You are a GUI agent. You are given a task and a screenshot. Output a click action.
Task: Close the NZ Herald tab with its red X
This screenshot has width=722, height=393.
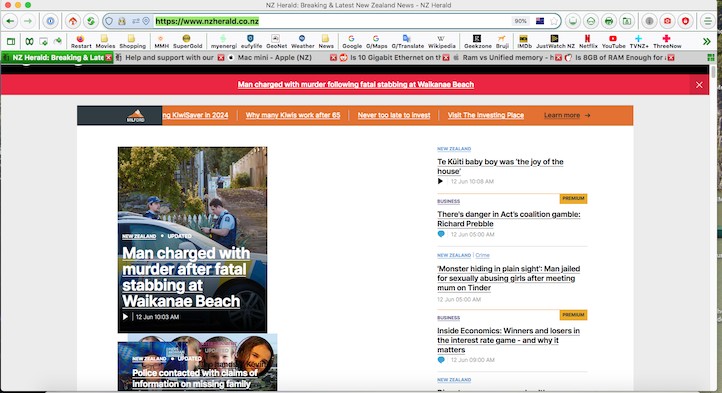click(x=108, y=58)
